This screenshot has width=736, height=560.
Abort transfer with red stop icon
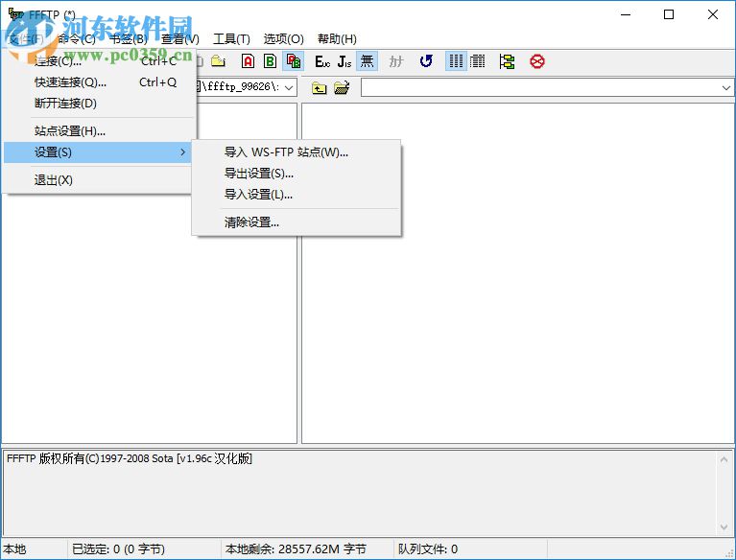[537, 61]
